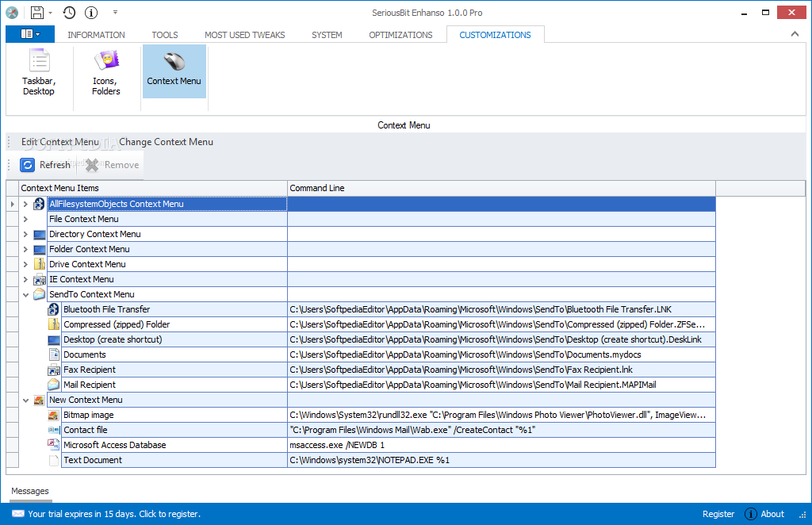Screen dimensions: 812x525
Task: Select the CUSTOMIZATIONS ribbon tab
Action: coord(495,35)
